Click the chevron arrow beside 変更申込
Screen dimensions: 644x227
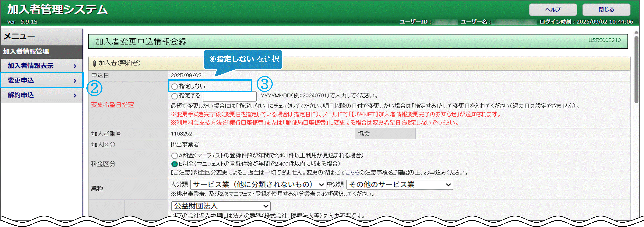point(75,81)
